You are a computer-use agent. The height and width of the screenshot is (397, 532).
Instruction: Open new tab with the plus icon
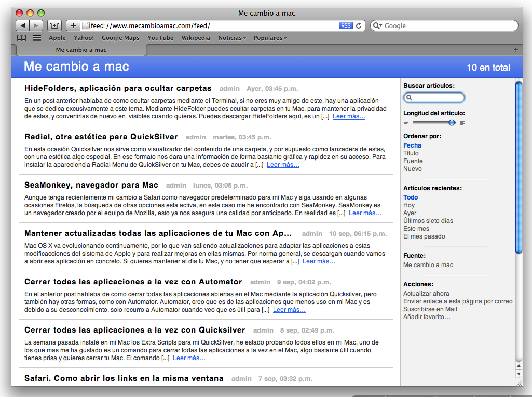516,50
